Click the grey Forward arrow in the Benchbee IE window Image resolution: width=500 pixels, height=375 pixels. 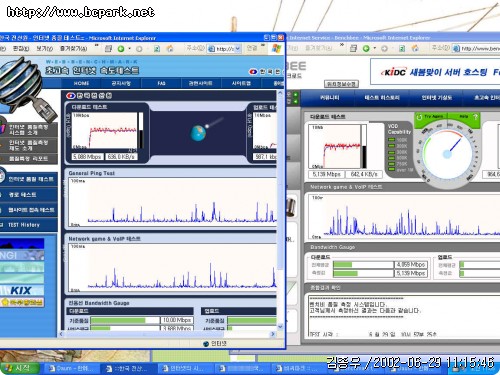[384, 48]
